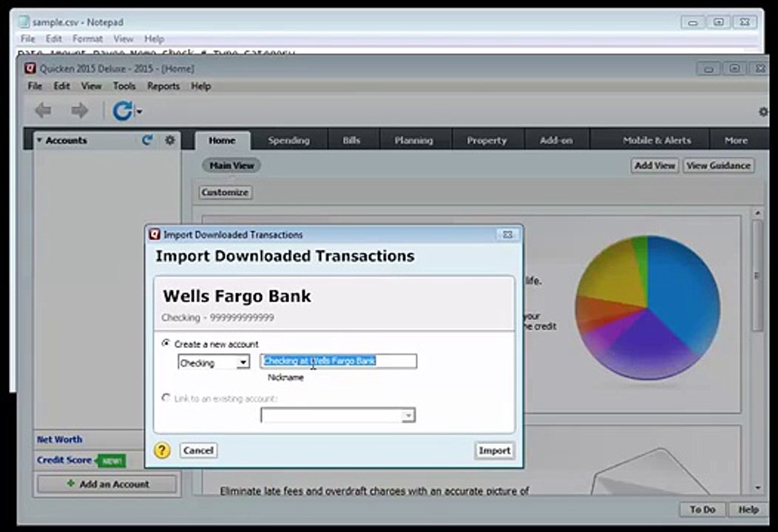Click the Add View button
The width and height of the screenshot is (778, 532).
pos(655,165)
